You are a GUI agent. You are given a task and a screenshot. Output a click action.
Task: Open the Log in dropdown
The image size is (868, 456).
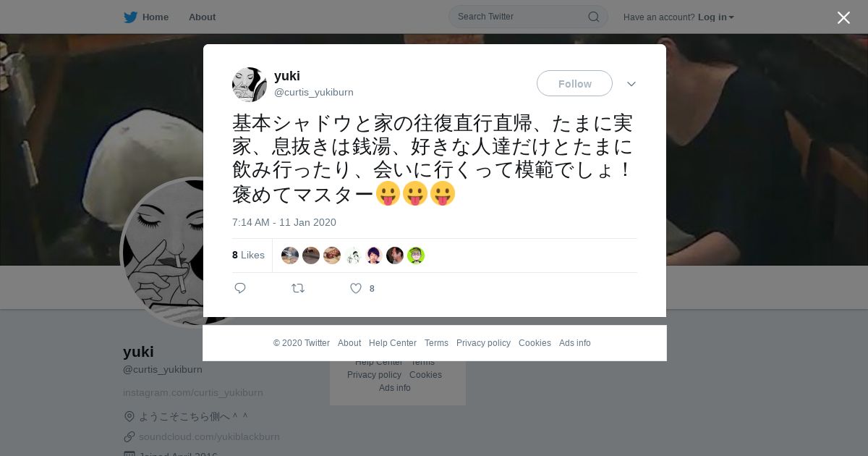(716, 17)
